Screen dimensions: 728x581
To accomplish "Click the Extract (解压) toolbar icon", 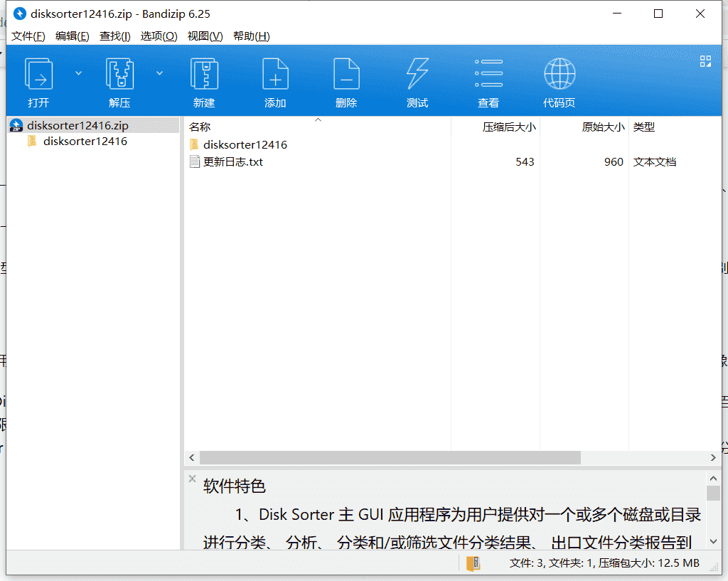I will pos(119,73).
